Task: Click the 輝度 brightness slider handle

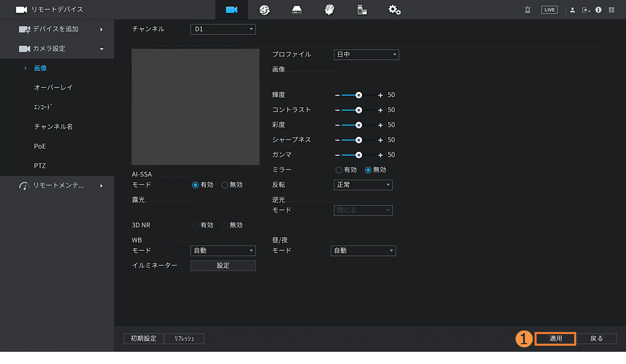Action: tap(359, 95)
